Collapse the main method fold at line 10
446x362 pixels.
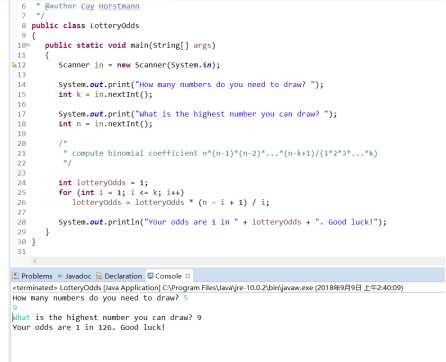click(x=28, y=45)
